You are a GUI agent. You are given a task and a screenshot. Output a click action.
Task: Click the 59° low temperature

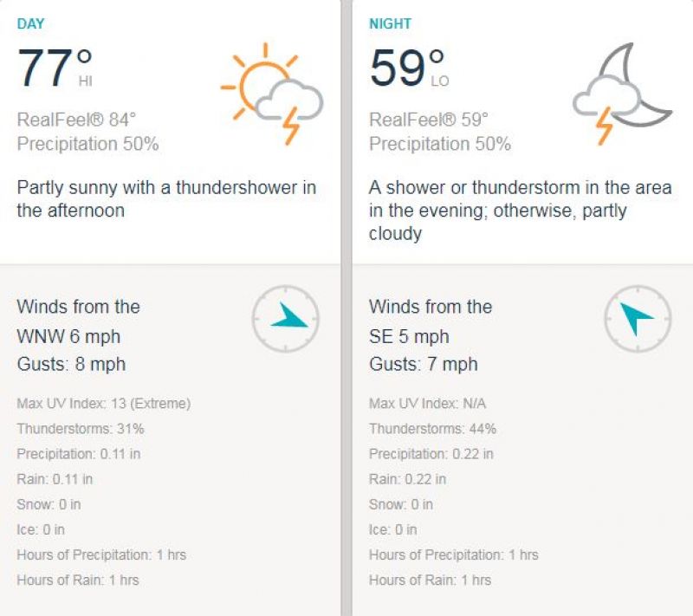(x=409, y=68)
